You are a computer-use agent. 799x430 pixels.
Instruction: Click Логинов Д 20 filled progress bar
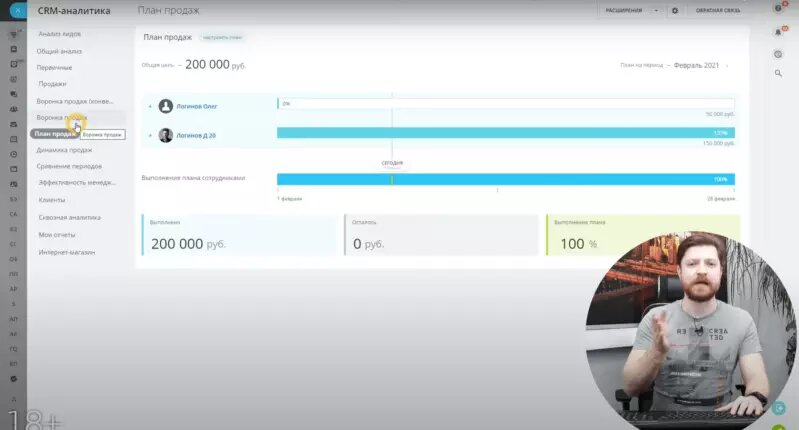(x=505, y=133)
